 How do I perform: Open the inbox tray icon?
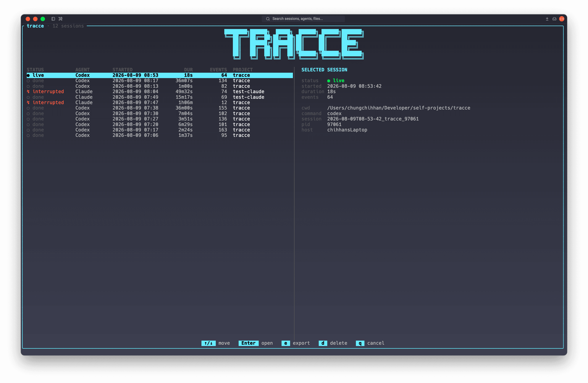(x=554, y=19)
